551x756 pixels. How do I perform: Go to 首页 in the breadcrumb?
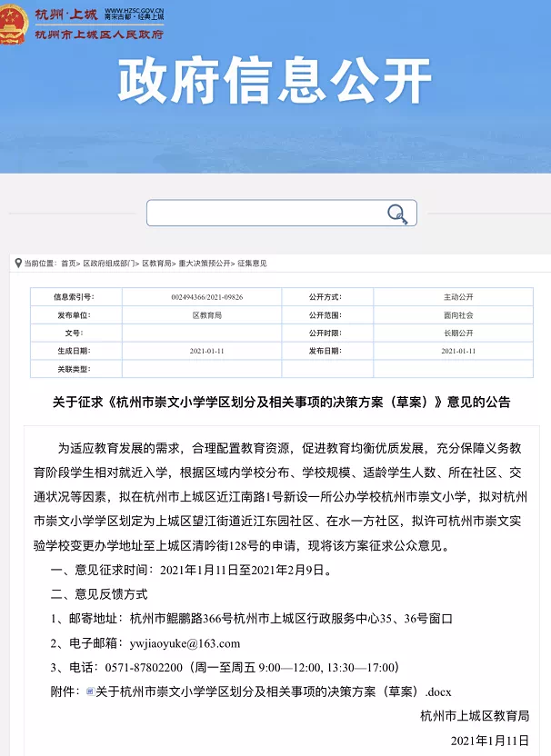[69, 264]
